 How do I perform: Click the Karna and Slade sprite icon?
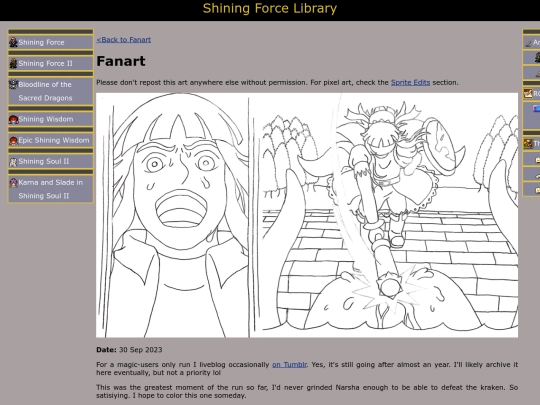[x=13, y=182]
